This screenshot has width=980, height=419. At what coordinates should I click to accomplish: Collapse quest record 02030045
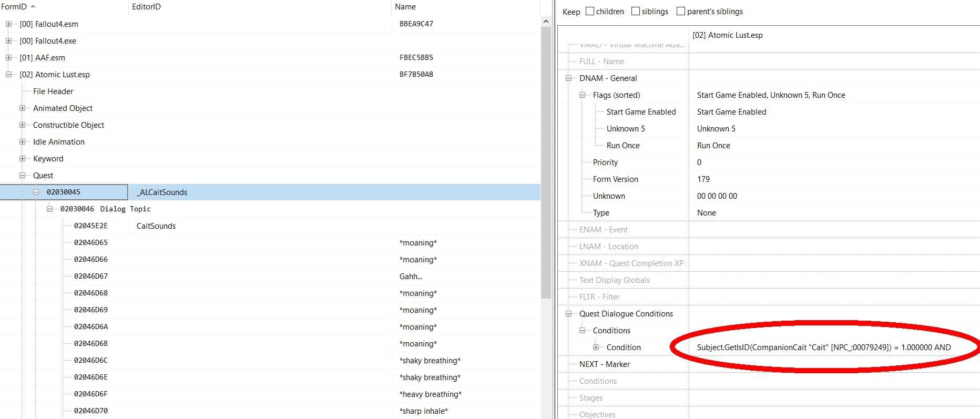click(36, 192)
